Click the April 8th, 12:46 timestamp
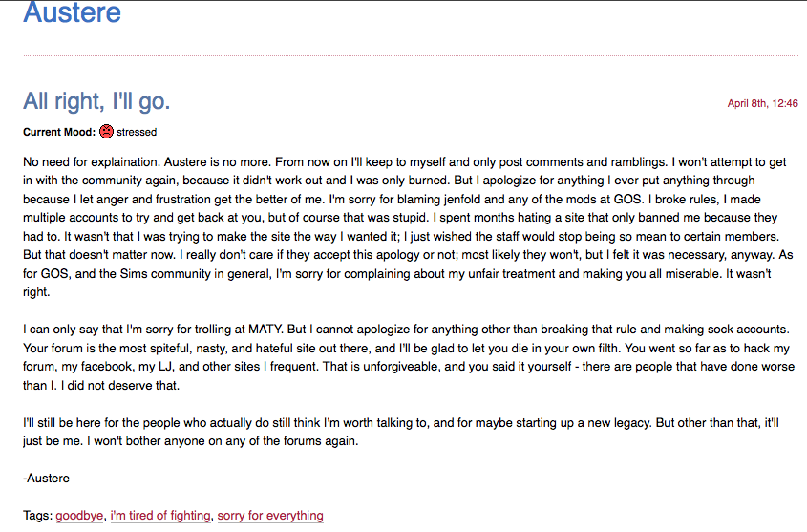This screenshot has height=532, width=807. click(762, 103)
